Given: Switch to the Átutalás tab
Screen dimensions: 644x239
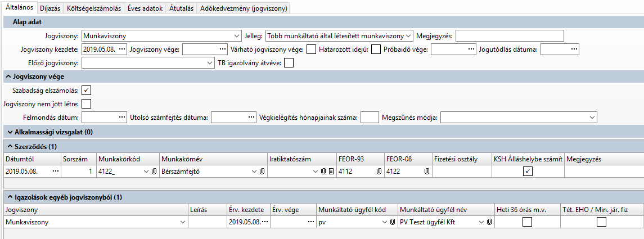Looking at the screenshot, I should [x=182, y=8].
